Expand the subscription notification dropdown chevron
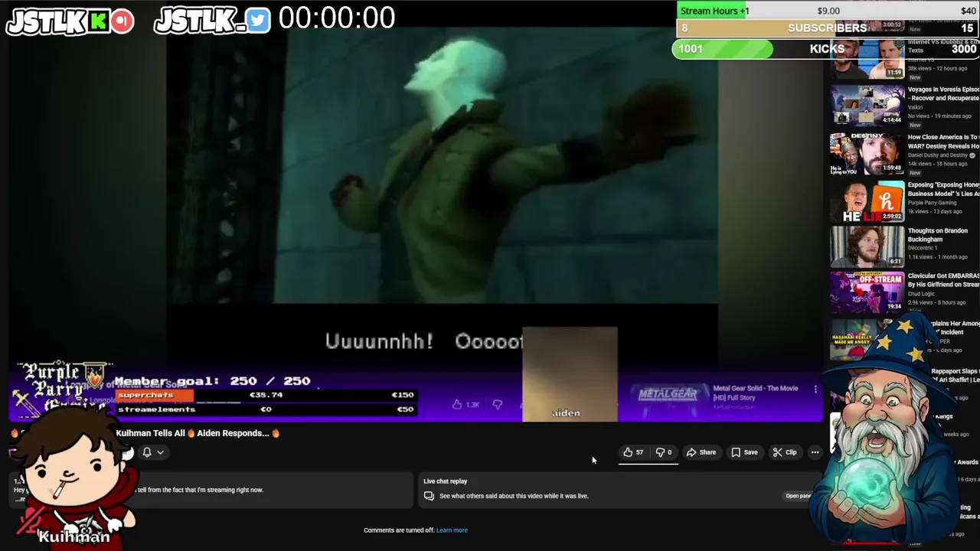 tap(160, 452)
